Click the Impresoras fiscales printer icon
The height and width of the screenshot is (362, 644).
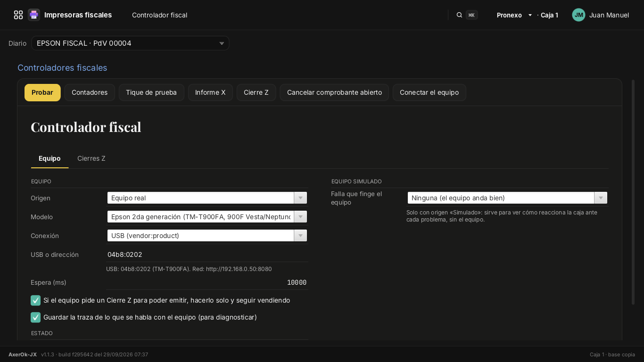[x=34, y=15]
